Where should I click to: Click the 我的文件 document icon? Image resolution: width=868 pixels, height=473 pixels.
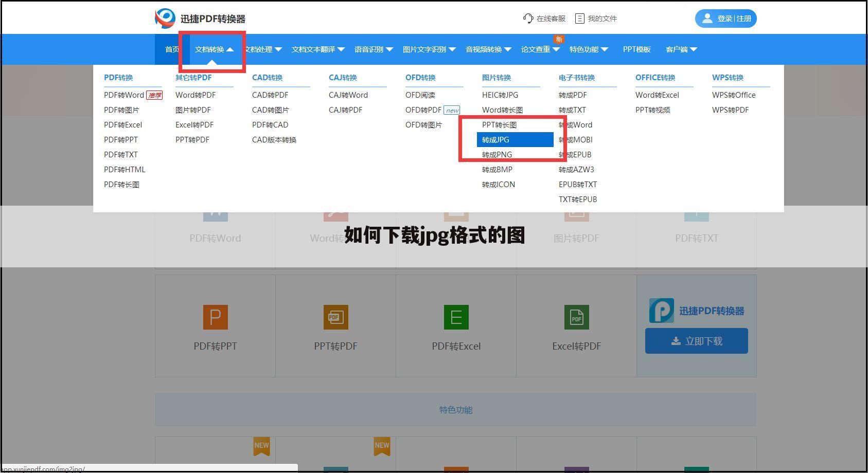point(580,19)
